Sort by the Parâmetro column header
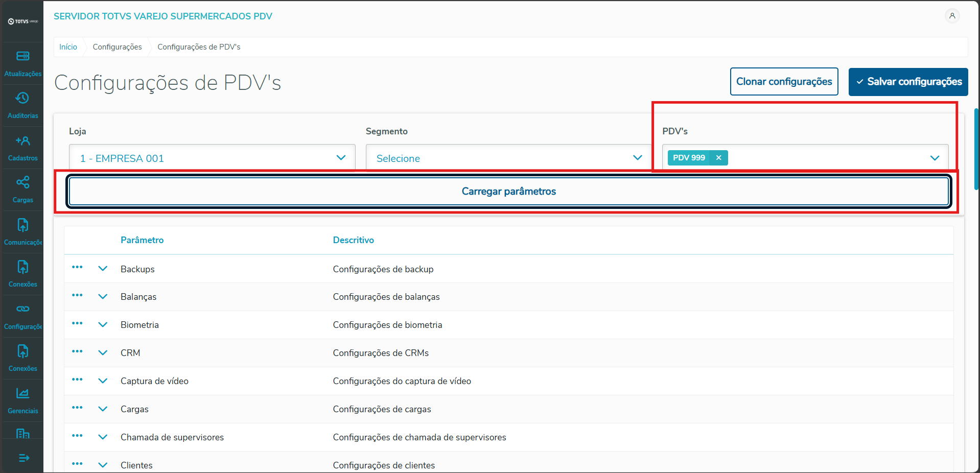The height and width of the screenshot is (473, 980). (x=142, y=240)
